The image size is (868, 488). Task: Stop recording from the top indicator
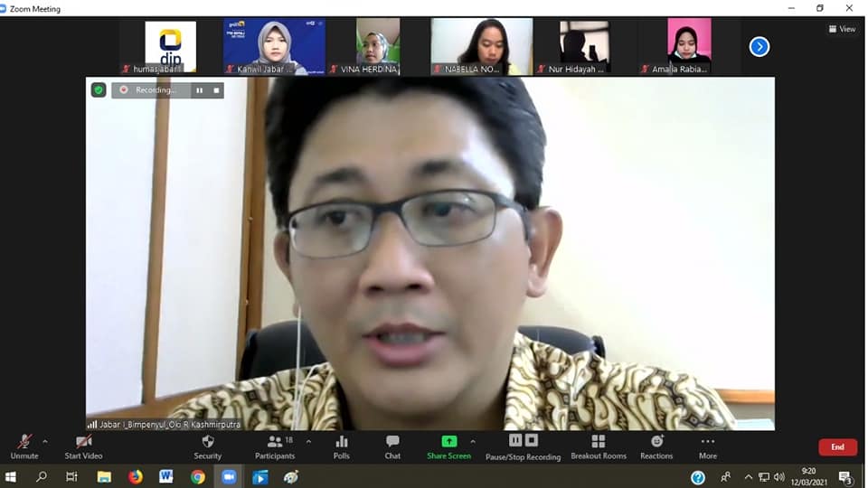pyautogui.click(x=216, y=90)
